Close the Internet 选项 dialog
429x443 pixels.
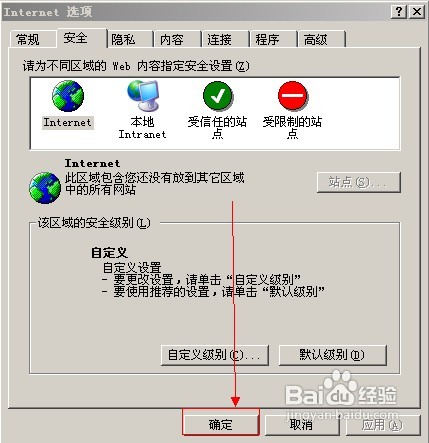(x=417, y=12)
